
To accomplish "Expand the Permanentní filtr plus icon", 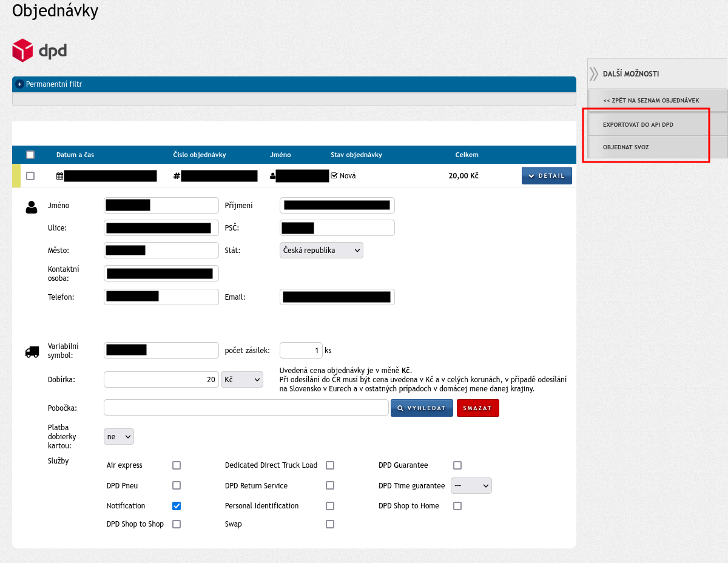I will click(20, 84).
